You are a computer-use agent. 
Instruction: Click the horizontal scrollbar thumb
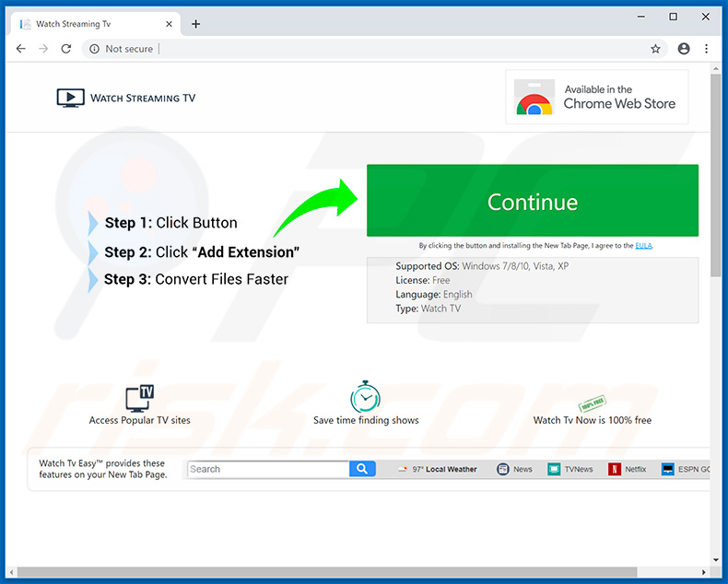coord(327,572)
